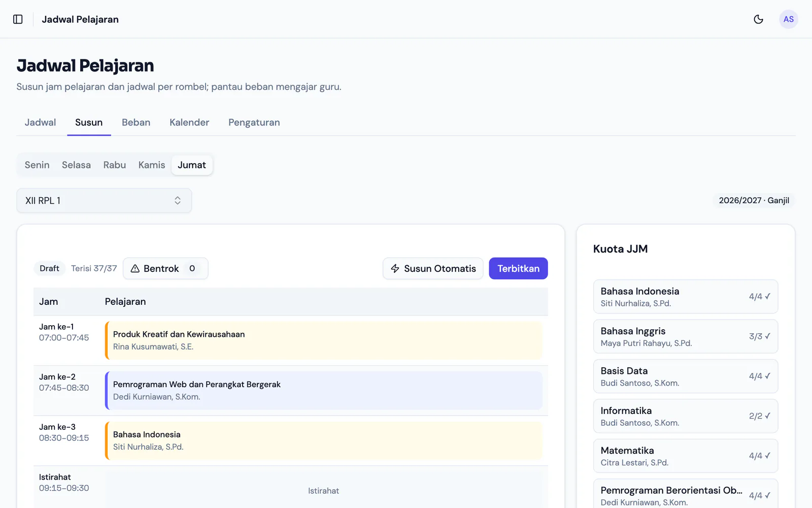Switch to dark mode moon icon
Screen dimensions: 812x508
tap(758, 19)
